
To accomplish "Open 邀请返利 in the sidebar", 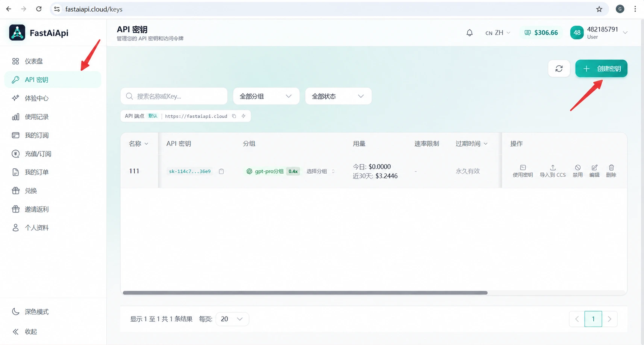I will tap(53, 209).
